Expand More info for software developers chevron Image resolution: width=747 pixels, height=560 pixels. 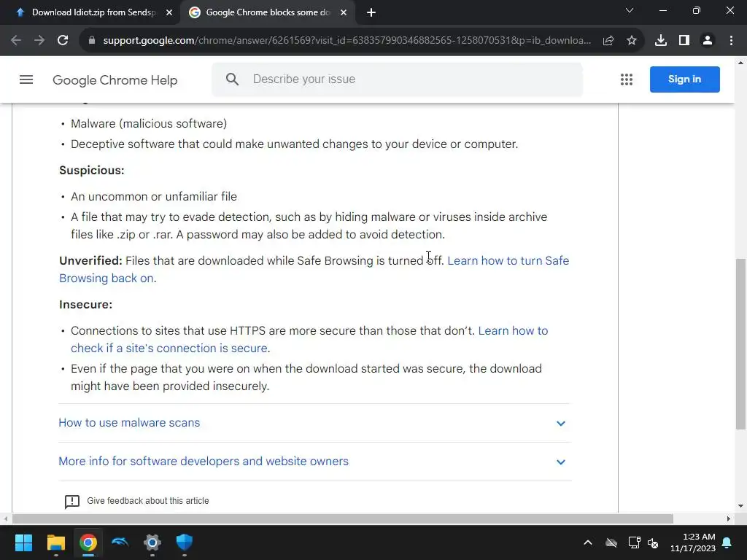point(561,462)
